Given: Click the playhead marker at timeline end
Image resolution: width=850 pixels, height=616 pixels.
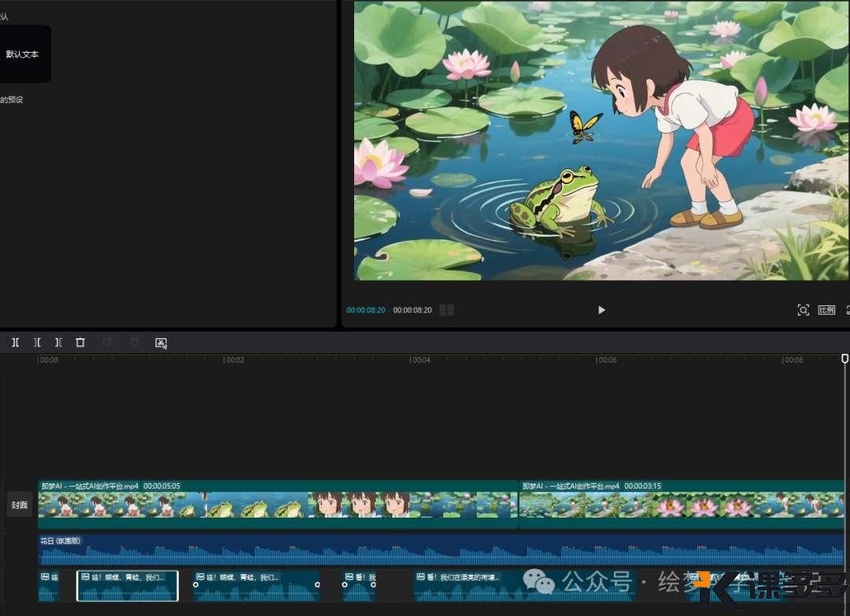Looking at the screenshot, I should [844, 359].
